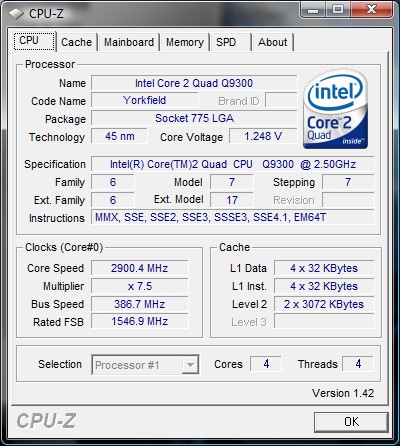The height and width of the screenshot is (446, 400).
Task: Click the empty Revision field
Action: click(x=348, y=200)
